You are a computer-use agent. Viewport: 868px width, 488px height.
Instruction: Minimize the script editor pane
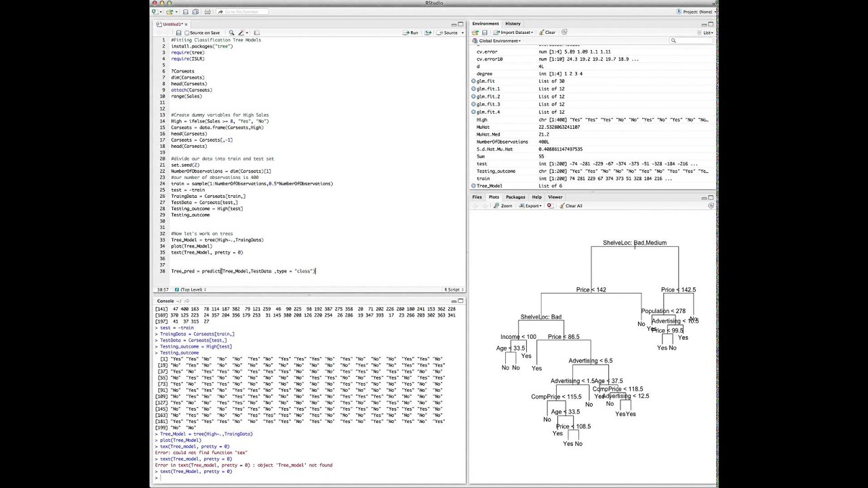click(x=454, y=25)
